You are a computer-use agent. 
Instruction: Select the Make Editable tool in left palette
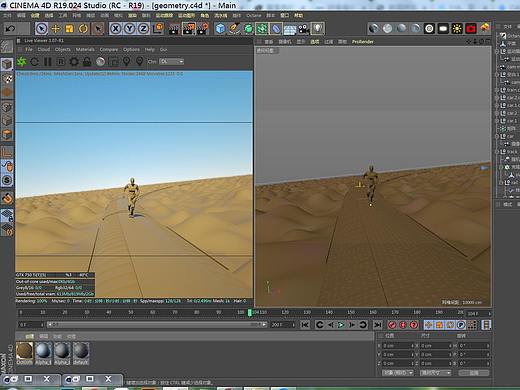[x=7, y=47]
